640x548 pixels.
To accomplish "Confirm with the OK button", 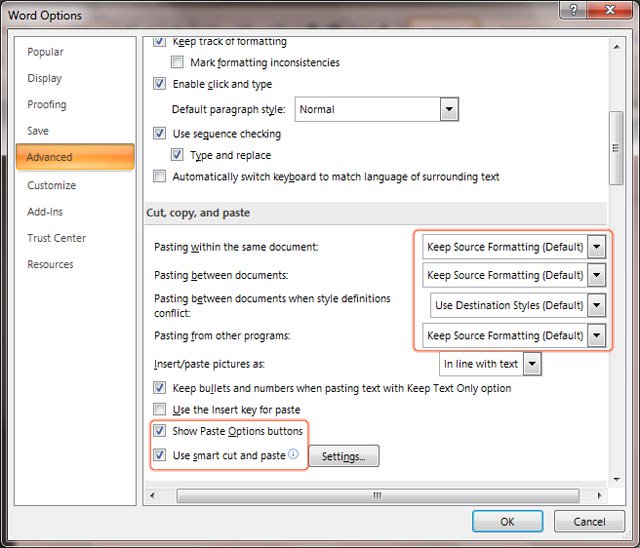I will [x=507, y=521].
